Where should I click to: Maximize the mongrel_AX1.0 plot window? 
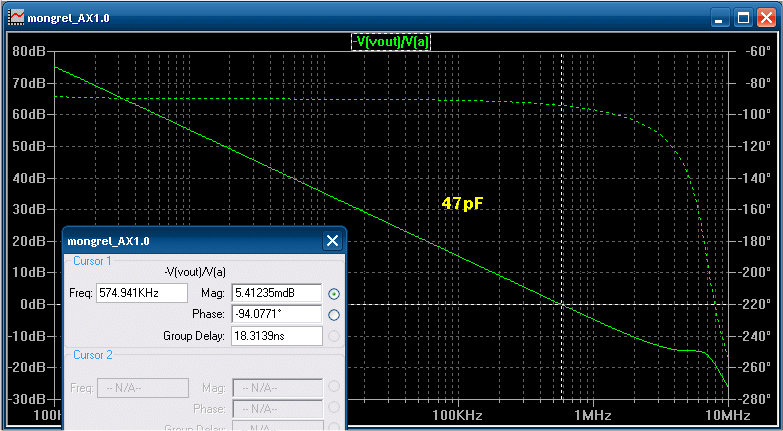point(743,18)
